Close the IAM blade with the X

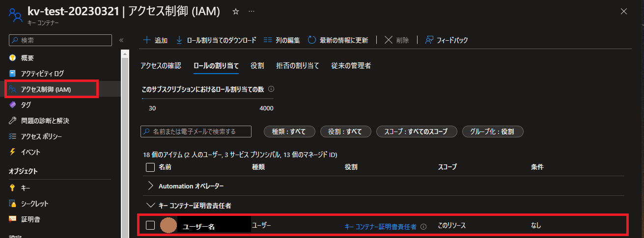click(624, 11)
